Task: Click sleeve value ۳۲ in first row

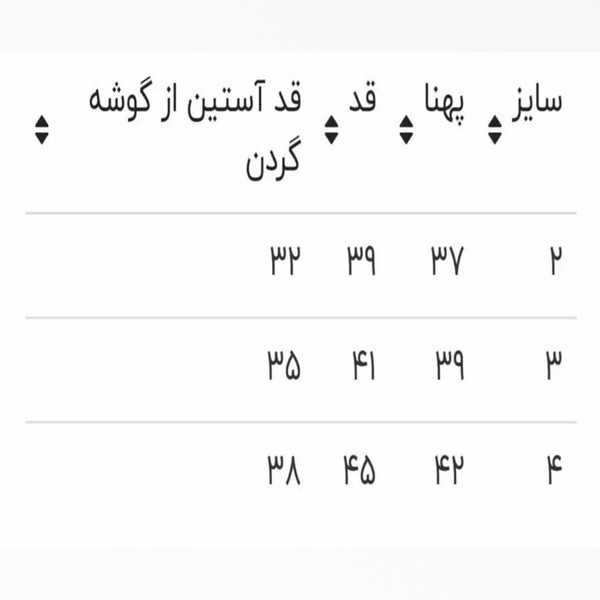Action: (x=286, y=260)
